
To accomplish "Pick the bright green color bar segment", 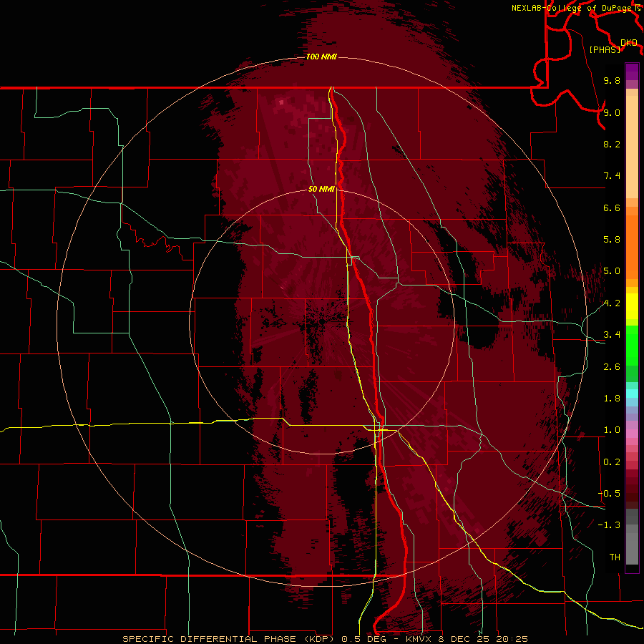I will point(632,346).
